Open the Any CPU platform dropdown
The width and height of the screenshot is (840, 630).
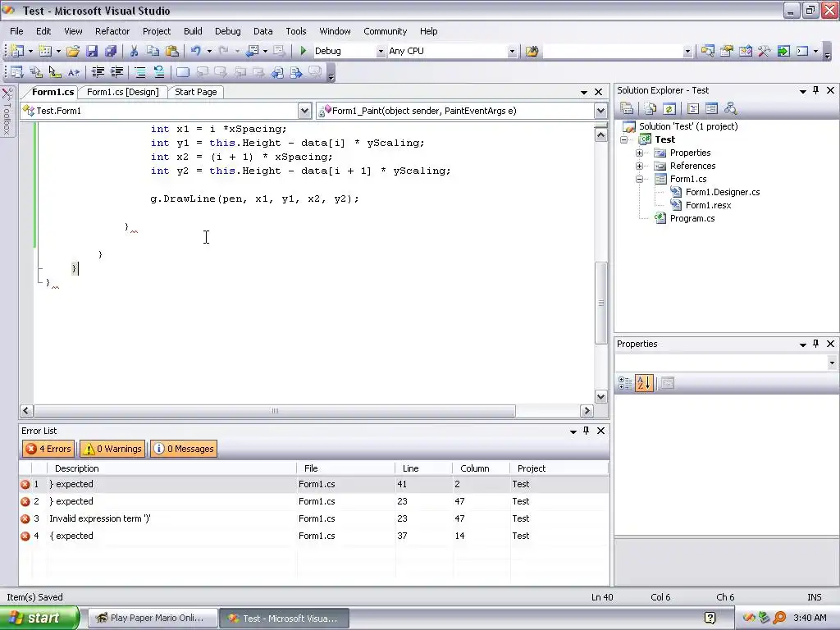[512, 52]
